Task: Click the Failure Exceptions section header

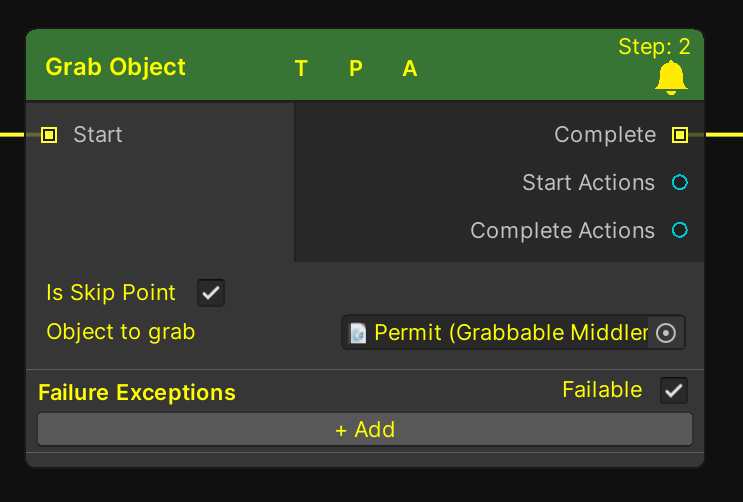Action: tap(137, 393)
